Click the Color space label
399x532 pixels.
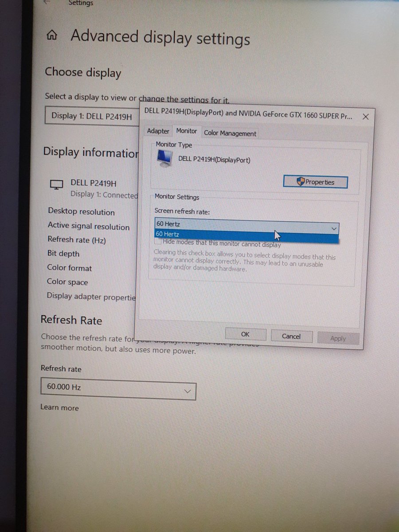point(67,282)
